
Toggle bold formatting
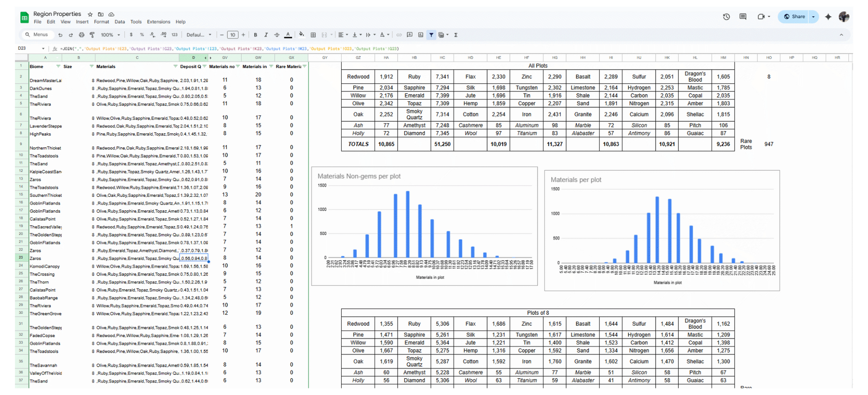pos(255,35)
